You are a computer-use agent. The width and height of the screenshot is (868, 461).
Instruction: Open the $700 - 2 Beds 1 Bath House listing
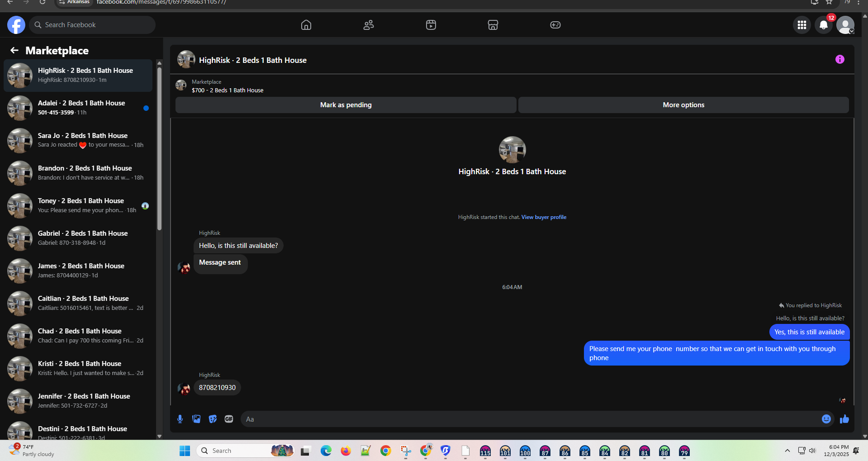tap(228, 90)
